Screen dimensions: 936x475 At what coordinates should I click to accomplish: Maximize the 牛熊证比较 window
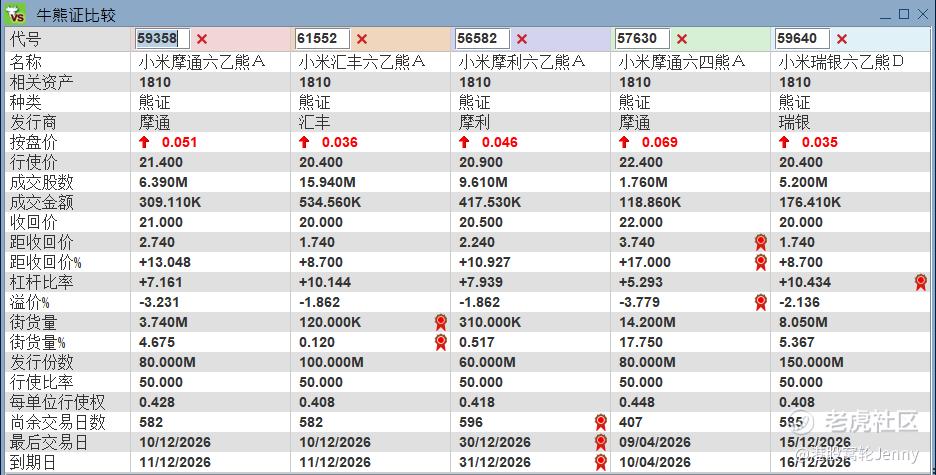(904, 14)
